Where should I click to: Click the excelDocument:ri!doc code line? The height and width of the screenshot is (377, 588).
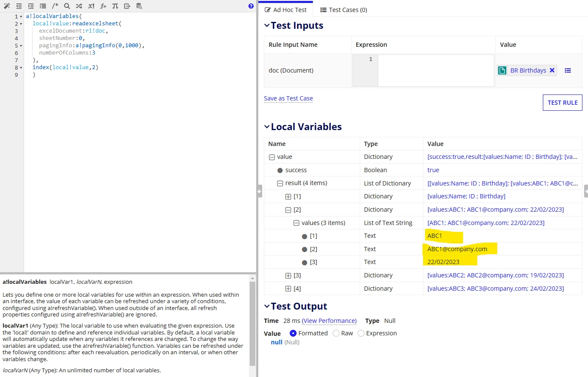(73, 31)
